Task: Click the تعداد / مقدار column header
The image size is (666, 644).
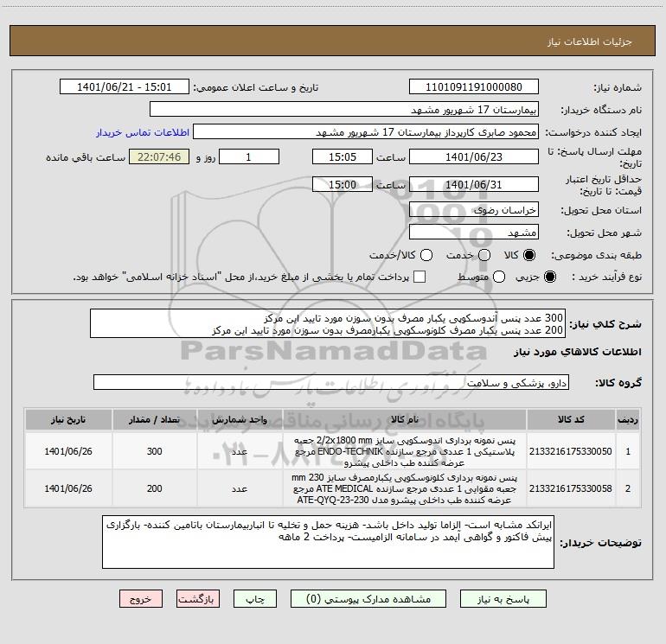Action: tap(154, 419)
